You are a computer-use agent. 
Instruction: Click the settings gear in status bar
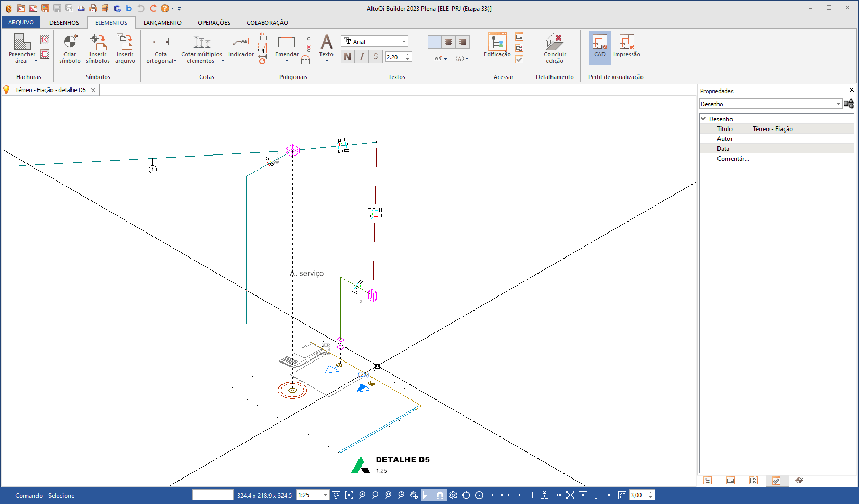tap(453, 495)
